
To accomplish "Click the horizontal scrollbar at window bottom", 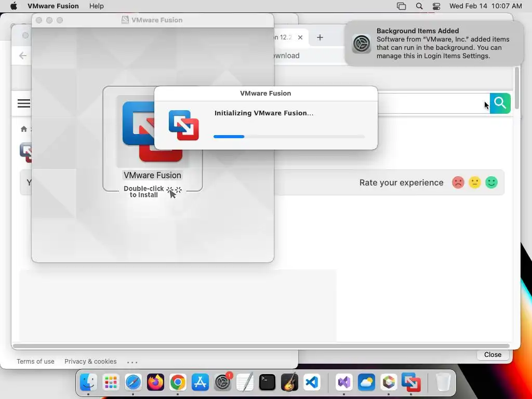I will [261, 346].
